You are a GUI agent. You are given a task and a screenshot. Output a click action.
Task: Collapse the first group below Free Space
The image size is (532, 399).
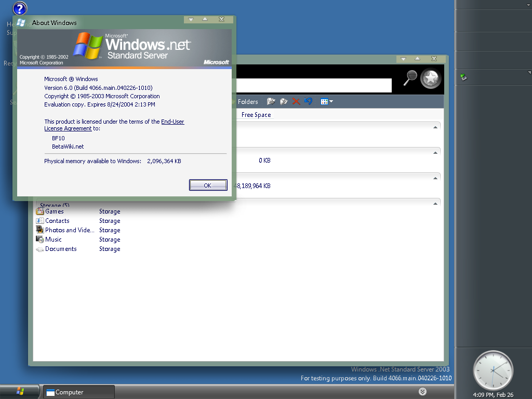point(435,127)
